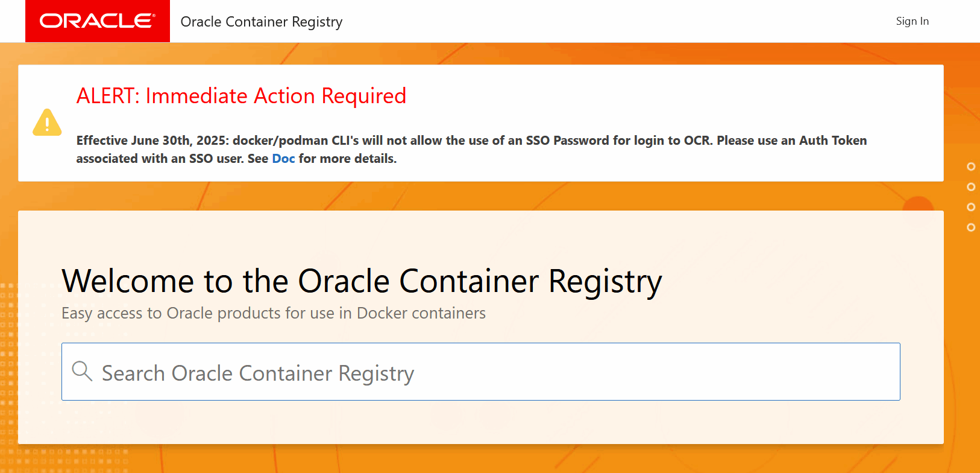
Task: Click the "for more details" text after Doc
Action: click(348, 159)
